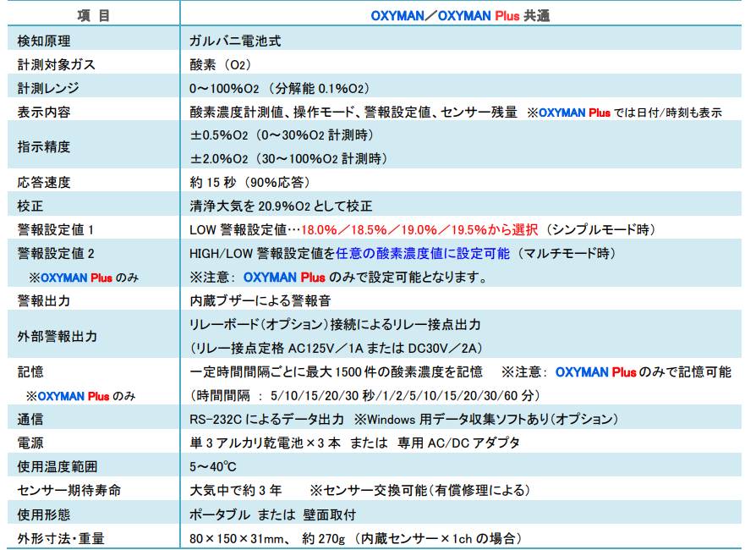756x550 pixels.
Task: Click the dimensions '80×150×31mm、'
Action: point(239,538)
